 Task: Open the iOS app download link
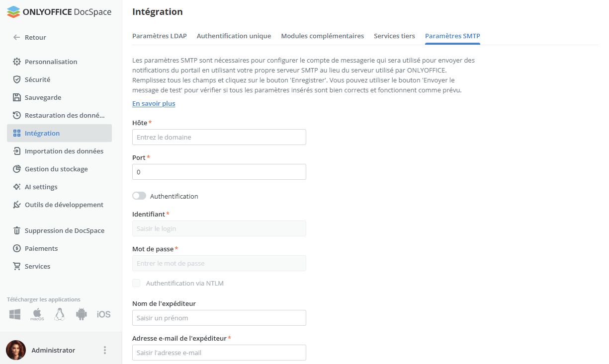point(103,314)
